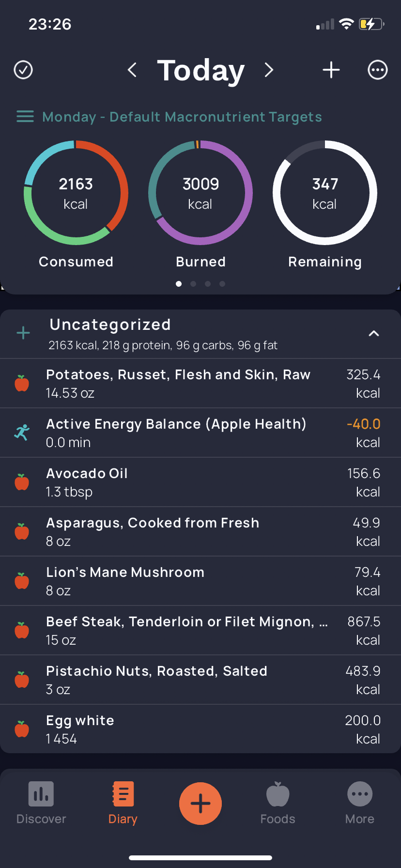Open the macronutrient targets hamburger icon
The image size is (401, 868).
tap(25, 117)
